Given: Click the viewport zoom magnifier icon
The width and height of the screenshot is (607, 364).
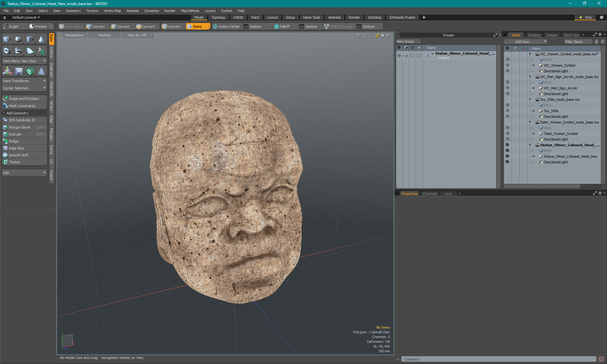Looking at the screenshot, I should [371, 35].
